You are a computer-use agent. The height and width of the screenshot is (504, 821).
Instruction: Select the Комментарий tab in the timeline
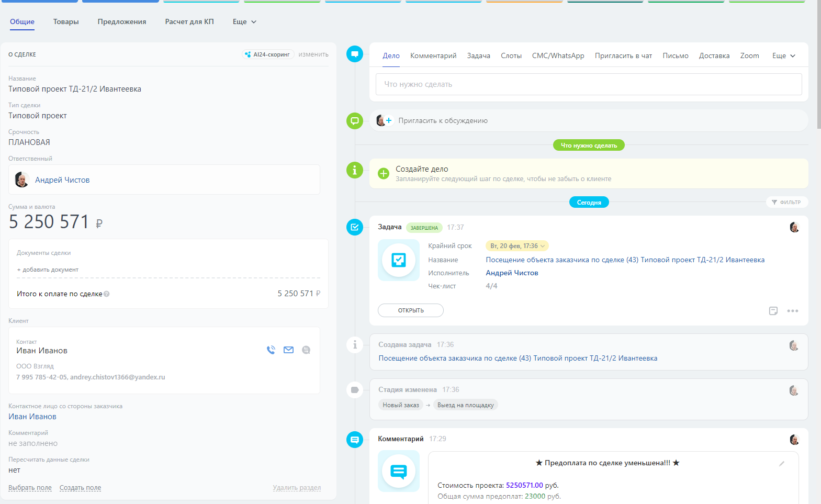click(433, 56)
